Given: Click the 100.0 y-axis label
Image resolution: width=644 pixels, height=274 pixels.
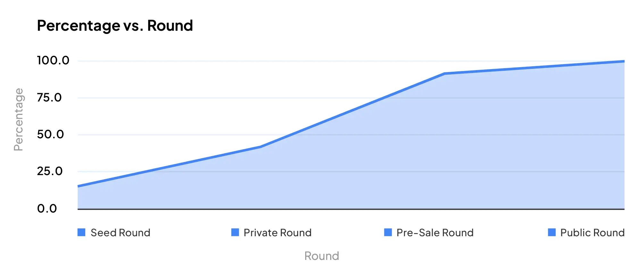Looking at the screenshot, I should click(53, 60).
